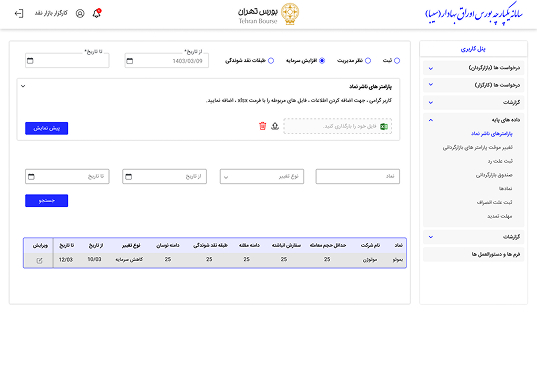Select the طبقات نقد شوندگی radio button

click(271, 61)
